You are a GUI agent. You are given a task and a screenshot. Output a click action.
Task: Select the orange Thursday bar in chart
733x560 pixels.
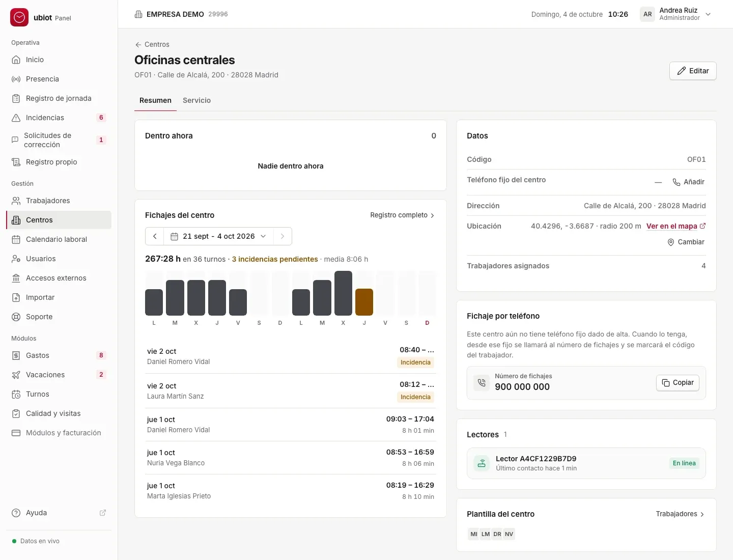(x=364, y=302)
